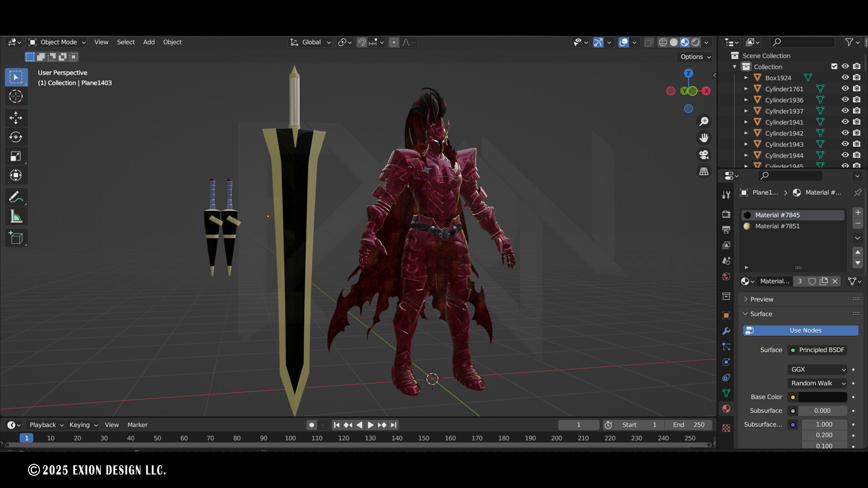Open the GGX distribution dropdown
The width and height of the screenshot is (868, 488).
[x=817, y=369]
